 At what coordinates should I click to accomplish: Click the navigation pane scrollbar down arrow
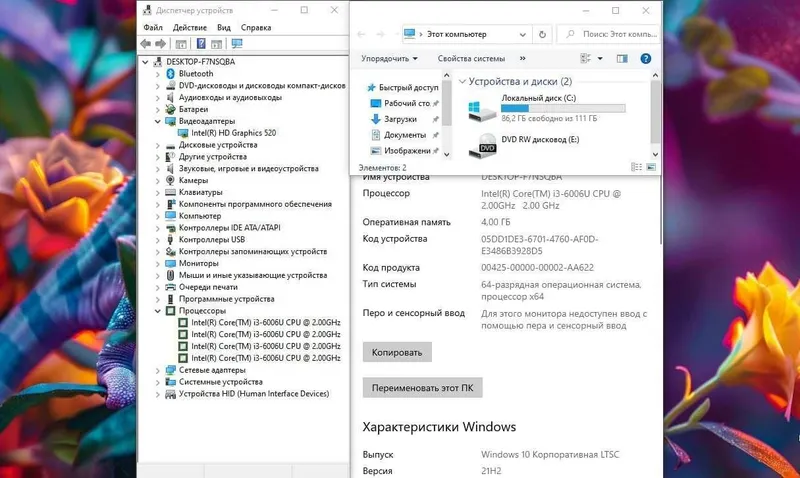tap(446, 155)
